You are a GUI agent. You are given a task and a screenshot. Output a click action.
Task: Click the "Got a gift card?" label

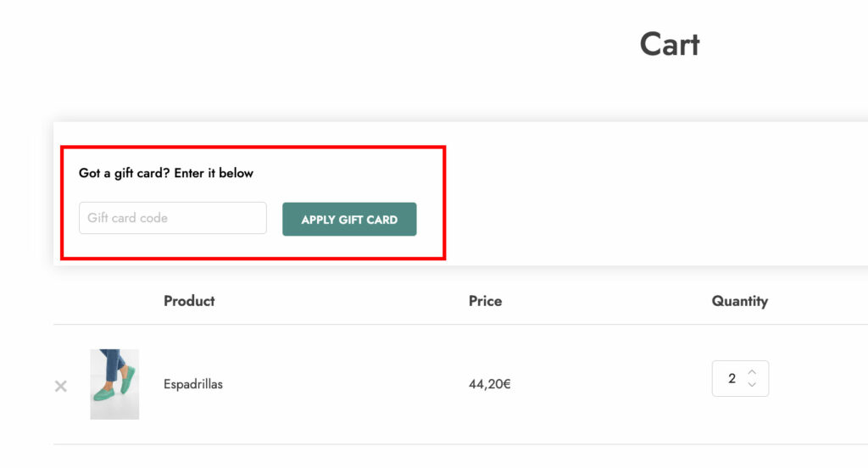click(x=166, y=173)
